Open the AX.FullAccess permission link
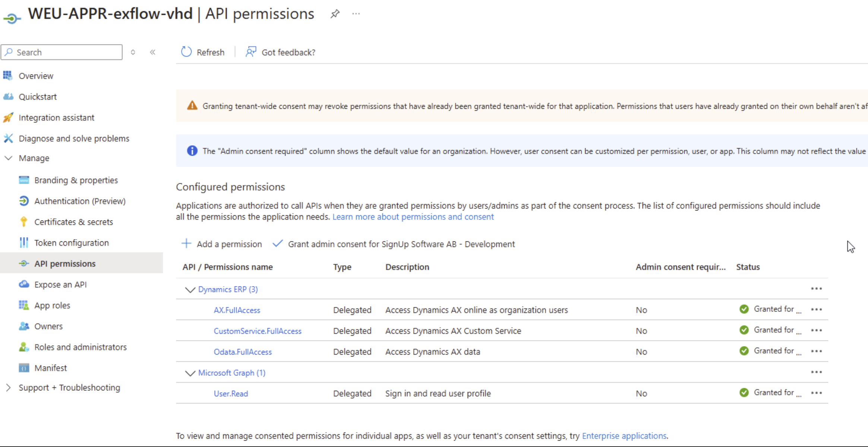The image size is (868, 447). [237, 310]
